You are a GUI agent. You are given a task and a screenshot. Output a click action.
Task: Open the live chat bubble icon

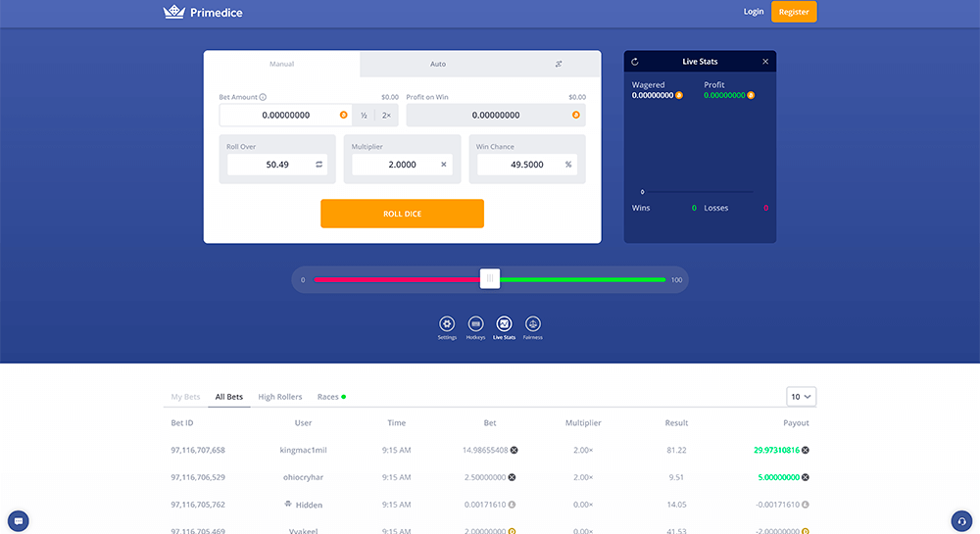point(18,520)
